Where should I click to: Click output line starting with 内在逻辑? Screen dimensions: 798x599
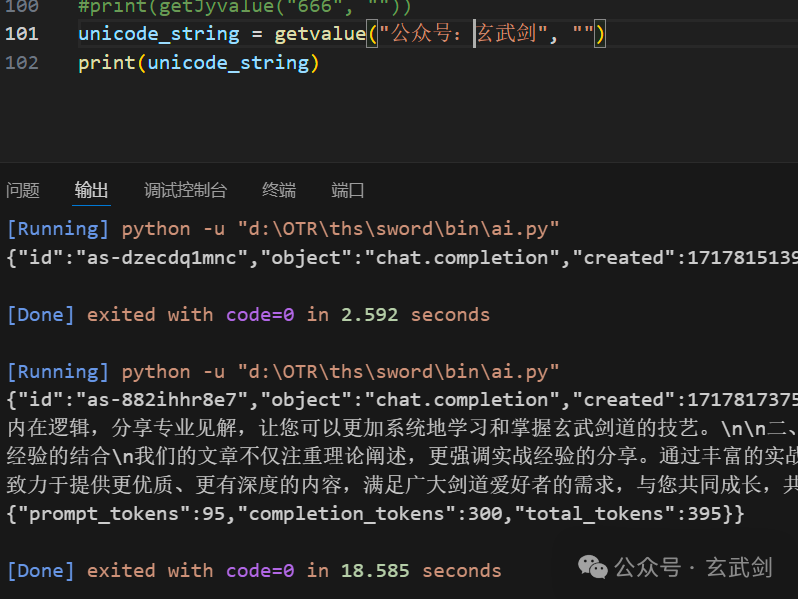pos(402,428)
